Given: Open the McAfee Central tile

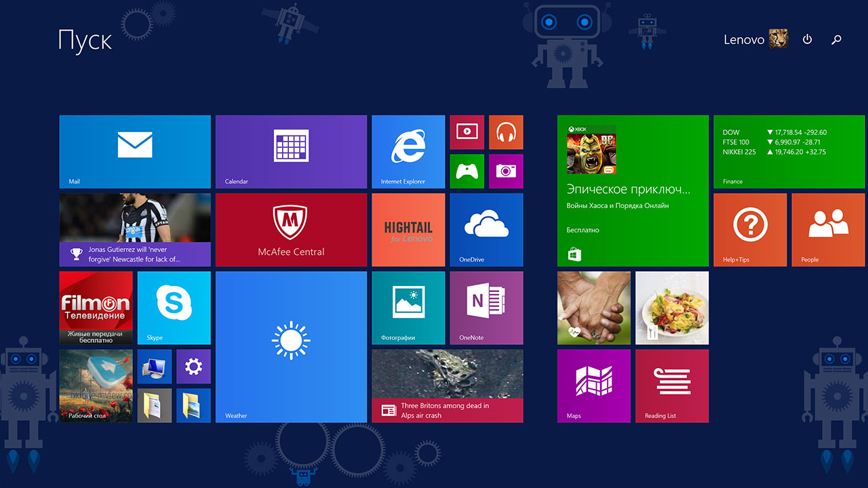Looking at the screenshot, I should tap(291, 230).
